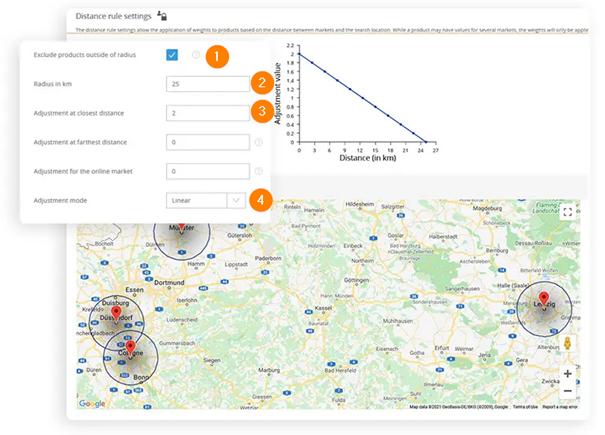Click 'Adjustment for the online market' label
Viewport: 605px width, 435px height.
(83, 171)
